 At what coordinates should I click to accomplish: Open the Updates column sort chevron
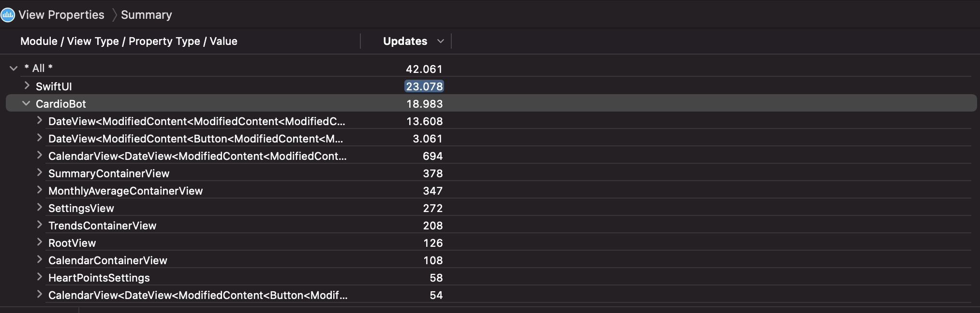(x=441, y=42)
